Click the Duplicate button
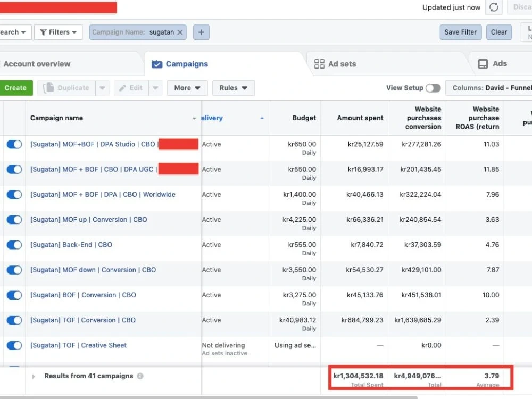 coord(66,88)
